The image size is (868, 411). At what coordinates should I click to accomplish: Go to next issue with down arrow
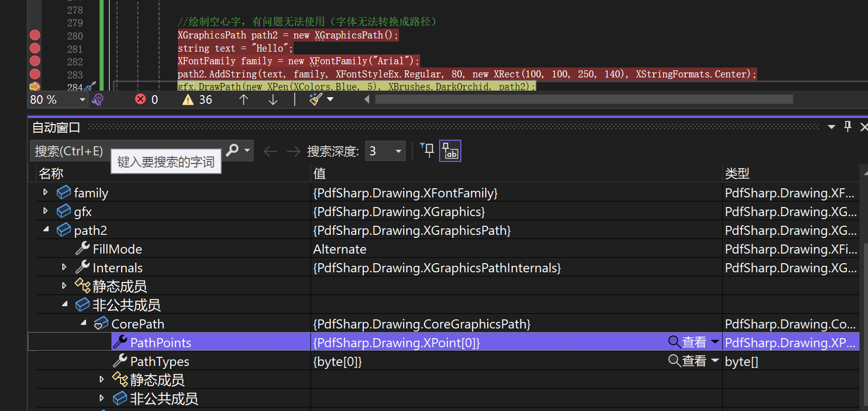273,100
